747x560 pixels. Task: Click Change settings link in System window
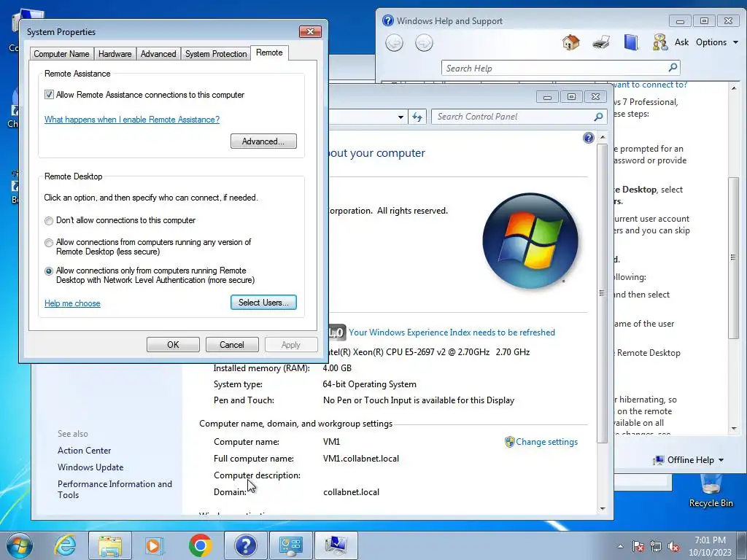click(x=546, y=442)
